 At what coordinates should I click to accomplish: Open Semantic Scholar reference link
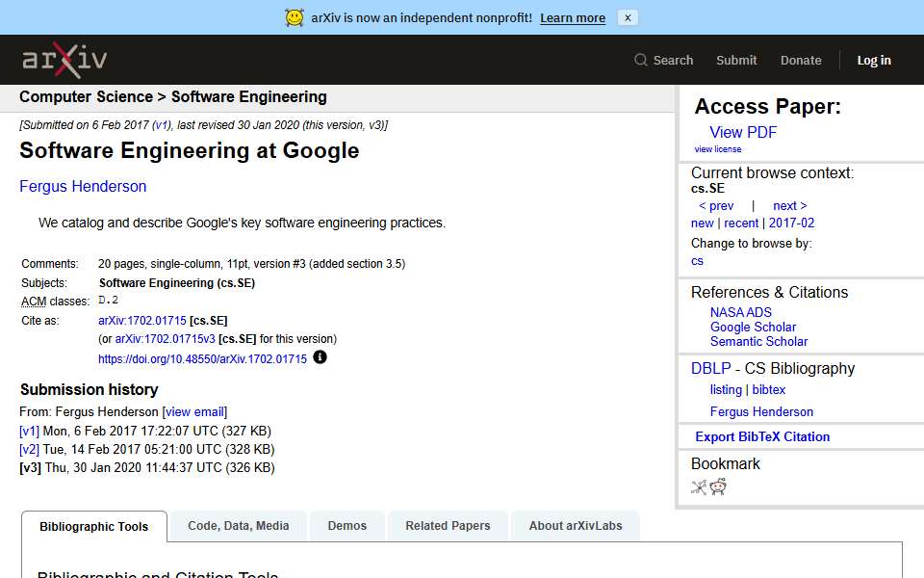click(759, 341)
